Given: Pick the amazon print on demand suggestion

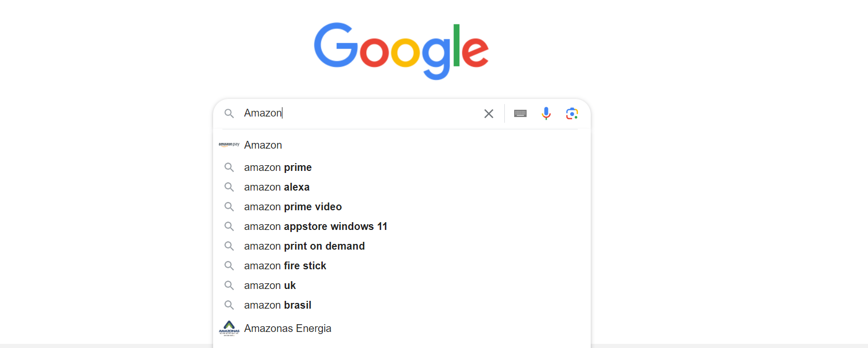Looking at the screenshot, I should (304, 246).
